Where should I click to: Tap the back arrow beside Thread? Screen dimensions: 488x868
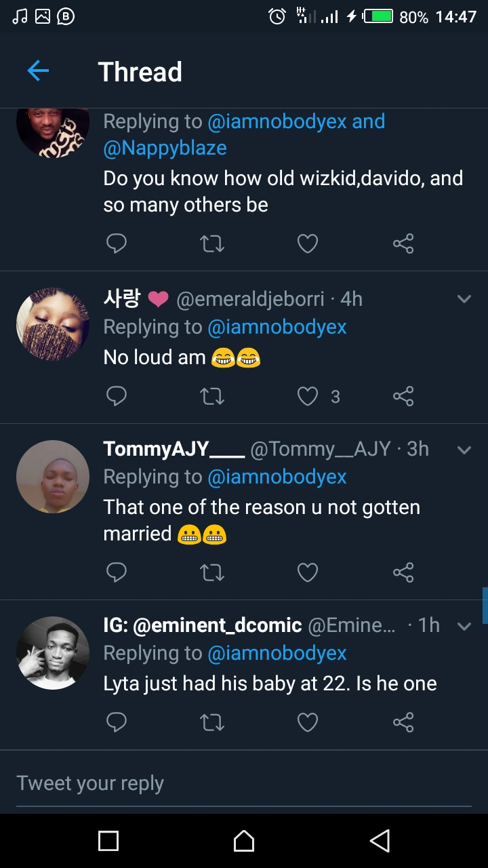(x=38, y=71)
